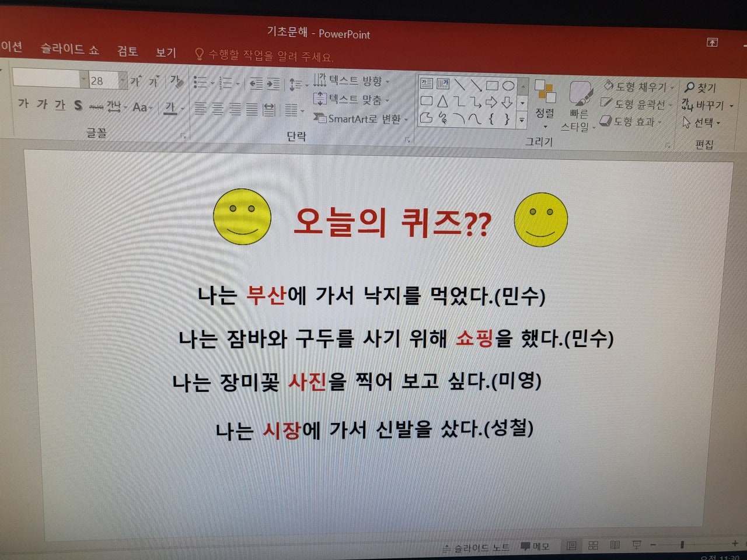Screen dimensions: 747x560
Task: Switch to Reading view in status bar
Action: tap(615, 545)
